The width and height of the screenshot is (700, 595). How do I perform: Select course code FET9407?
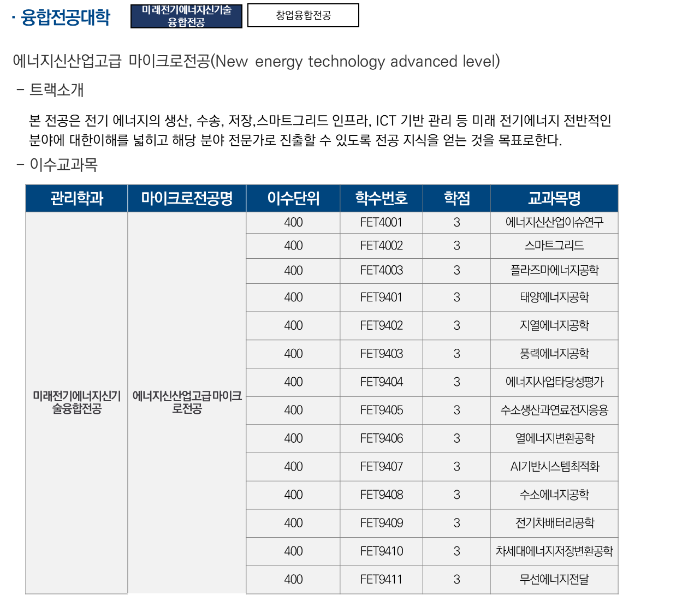[x=381, y=467]
